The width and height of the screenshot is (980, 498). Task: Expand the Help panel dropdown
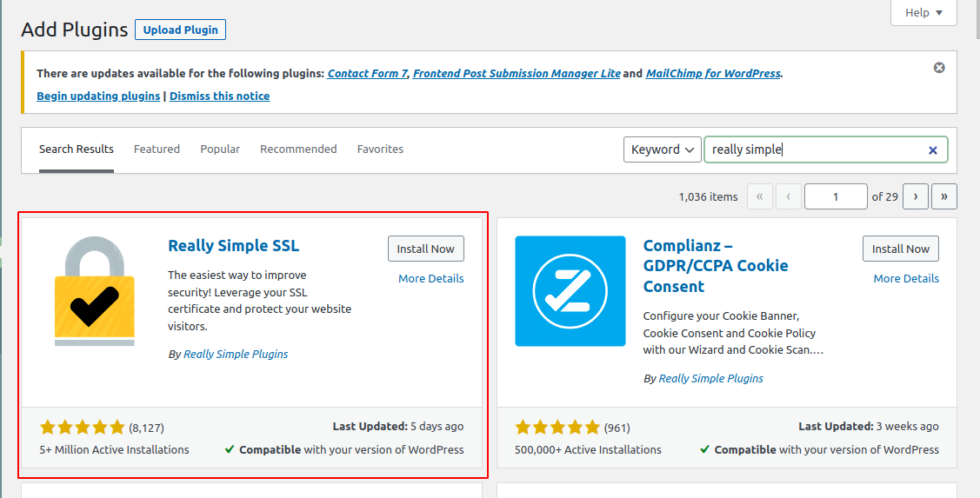click(x=923, y=12)
